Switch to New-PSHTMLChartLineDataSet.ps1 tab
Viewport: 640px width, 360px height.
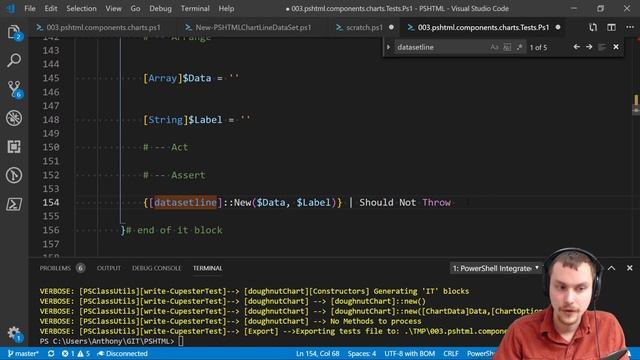point(248,27)
